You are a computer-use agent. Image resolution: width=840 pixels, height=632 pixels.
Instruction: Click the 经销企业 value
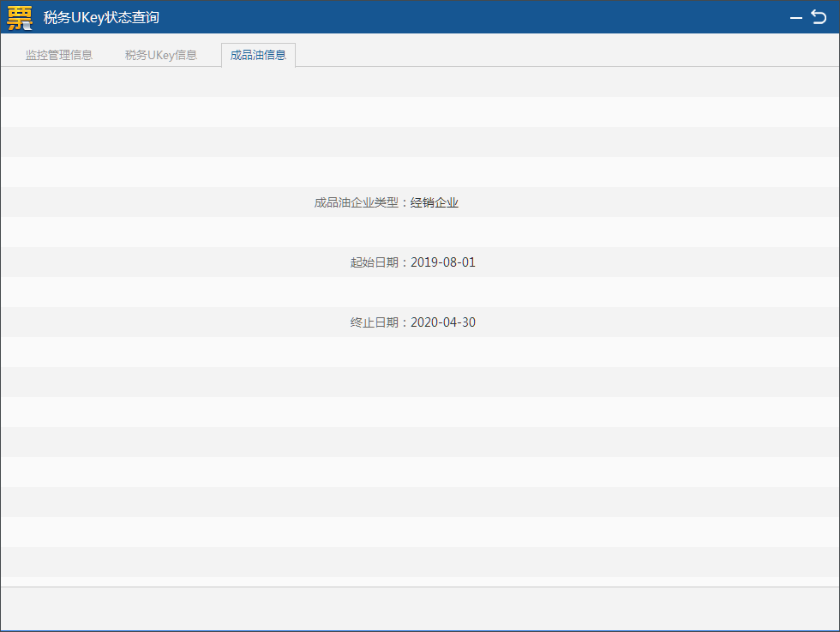click(435, 202)
